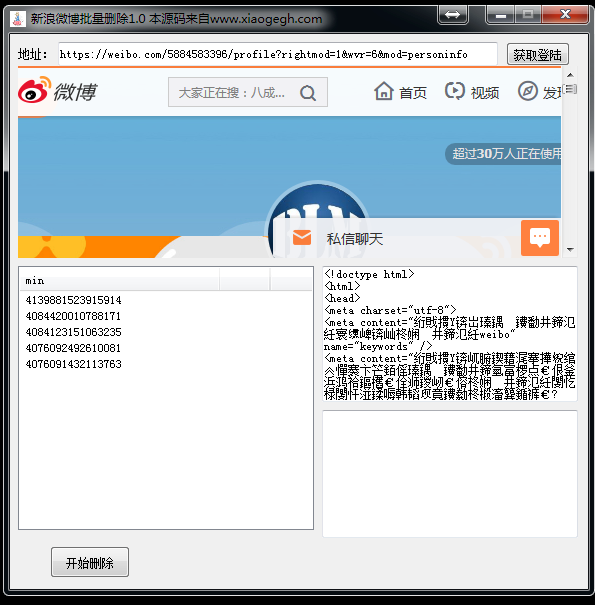Viewport: 595px width, 605px height.
Task: Focus the Weibo search box
Action: coord(248,92)
